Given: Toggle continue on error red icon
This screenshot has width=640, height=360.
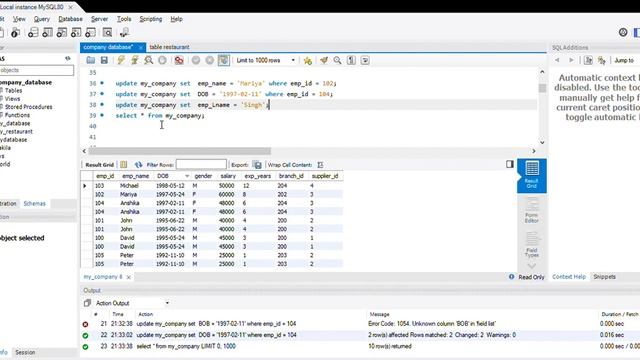Looking at the screenshot, I should tap(179, 60).
